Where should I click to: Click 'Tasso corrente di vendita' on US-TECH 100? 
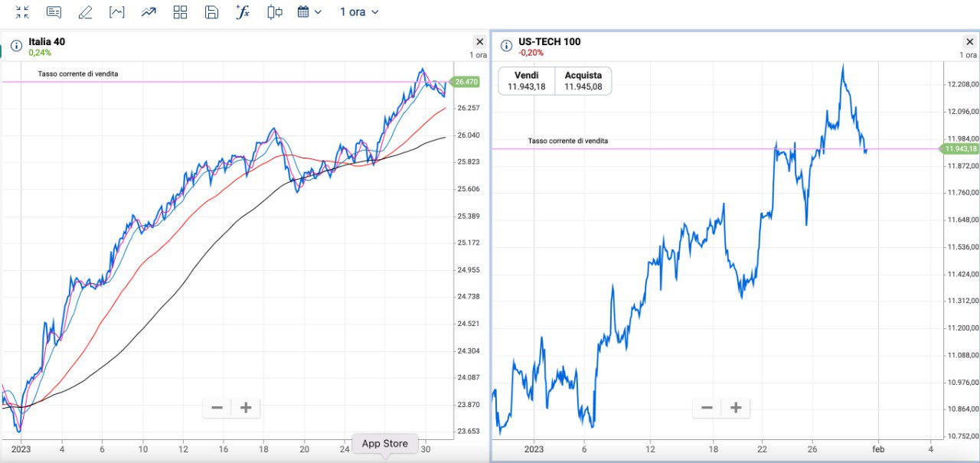tap(568, 141)
